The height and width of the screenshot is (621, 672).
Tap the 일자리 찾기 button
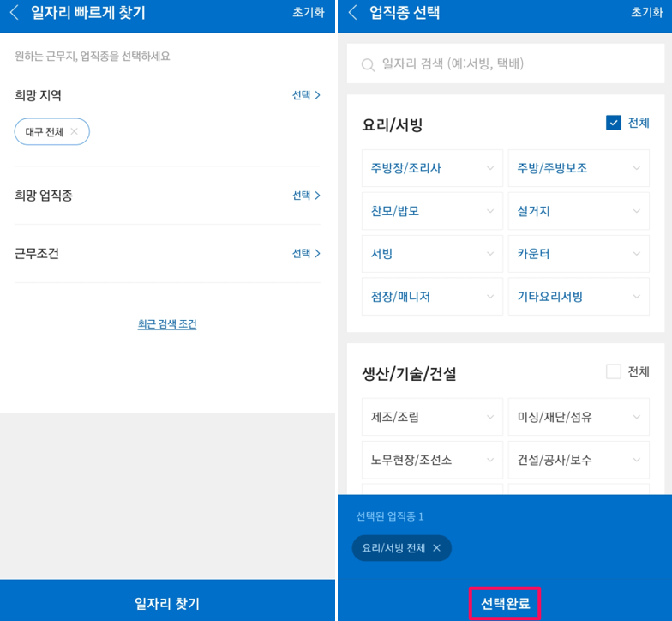[167, 600]
